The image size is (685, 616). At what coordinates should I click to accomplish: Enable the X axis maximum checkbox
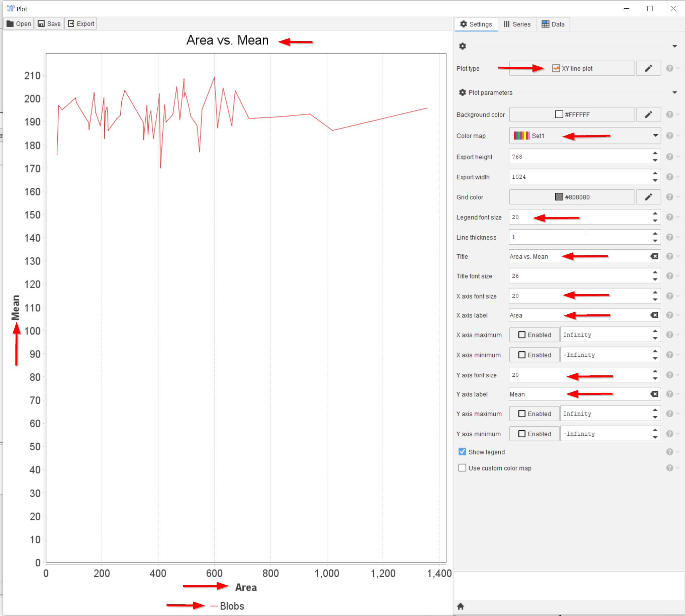pos(522,335)
